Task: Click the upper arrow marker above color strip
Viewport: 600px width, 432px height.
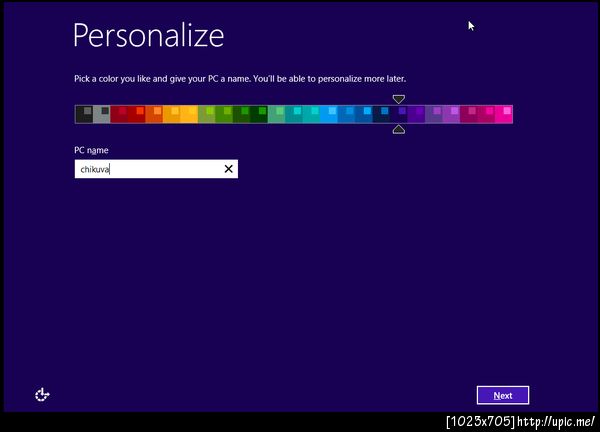Action: [x=399, y=99]
